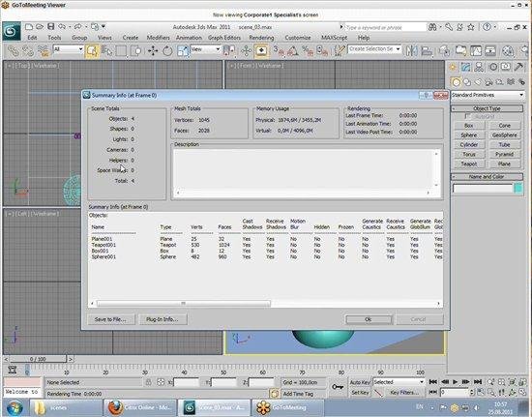Open the Utilities hammer panel icon
The image size is (532, 417).
[518, 67]
